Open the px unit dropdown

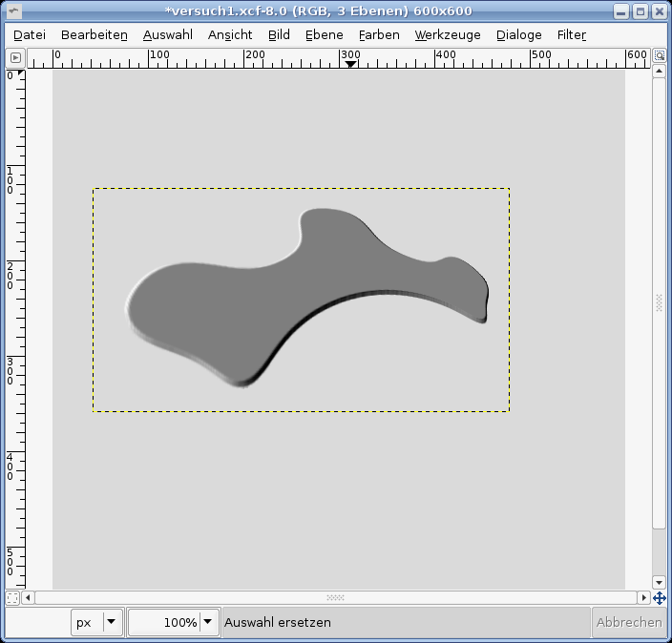pyautogui.click(x=96, y=622)
